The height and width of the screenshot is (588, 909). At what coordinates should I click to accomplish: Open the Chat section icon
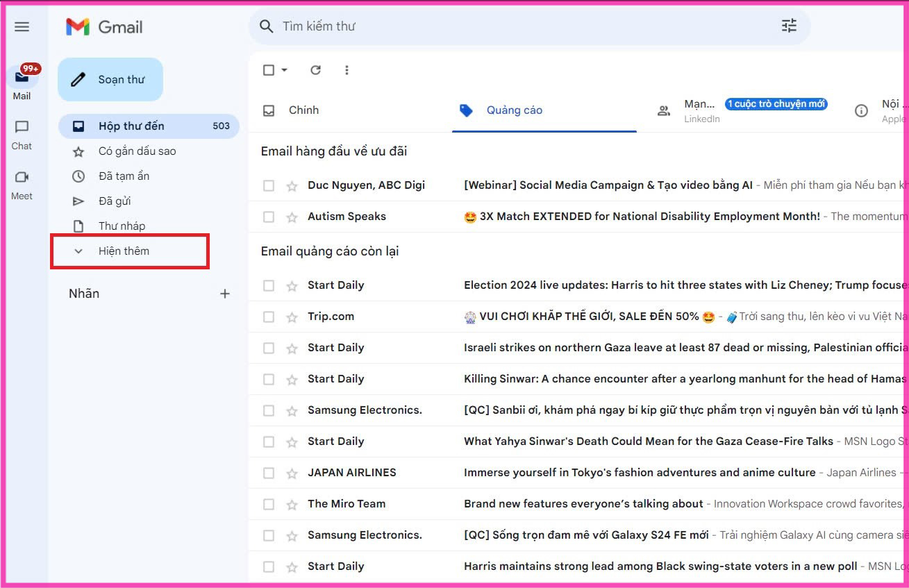click(22, 127)
